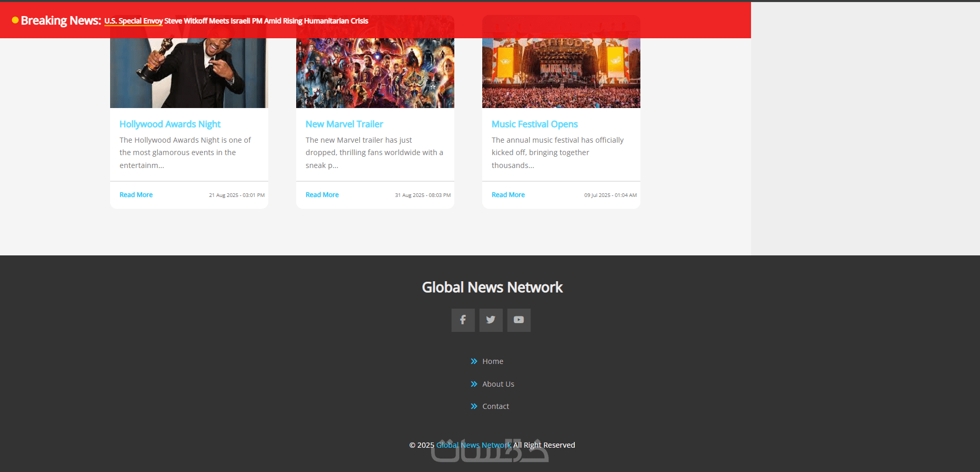Open the Hollywood Awards Night headline
The height and width of the screenshot is (472, 980).
click(170, 124)
